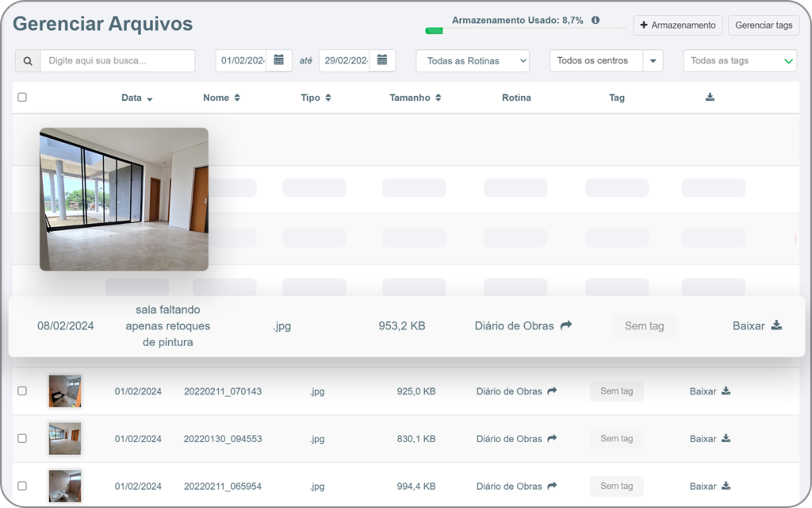Check the checkbox for file 20220130_094553

click(x=22, y=438)
